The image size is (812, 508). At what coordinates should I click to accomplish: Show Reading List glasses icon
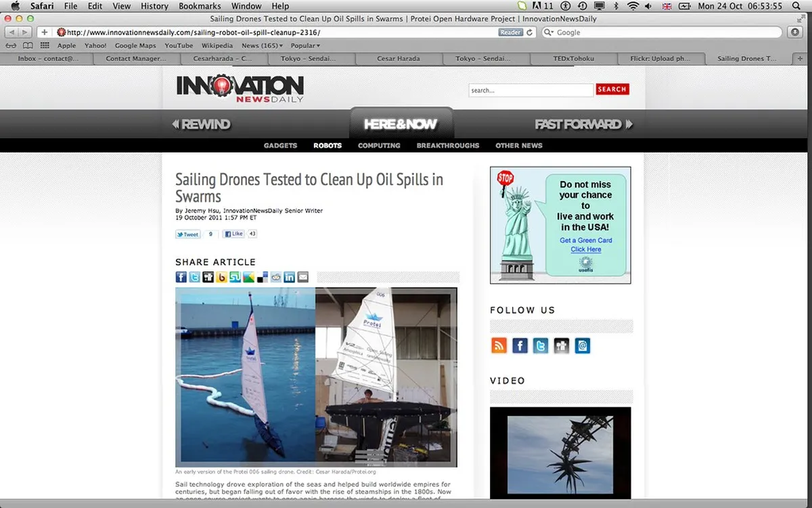pyautogui.click(x=11, y=45)
